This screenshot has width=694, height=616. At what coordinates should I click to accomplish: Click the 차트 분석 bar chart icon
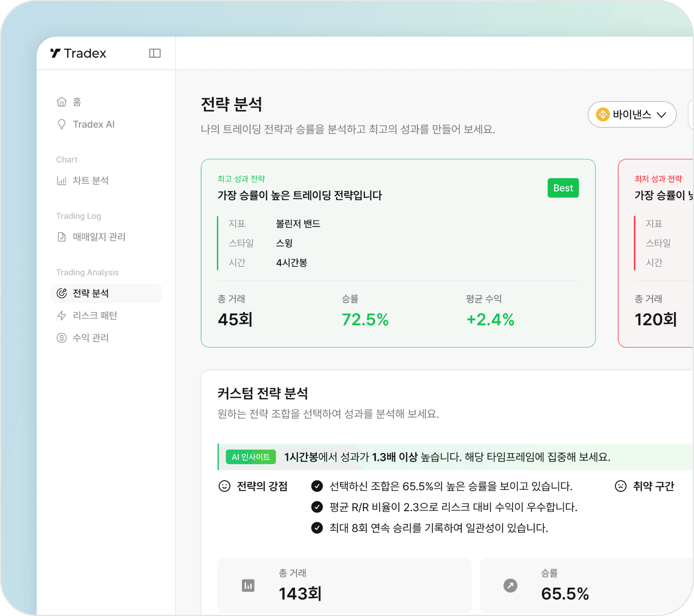(x=61, y=180)
